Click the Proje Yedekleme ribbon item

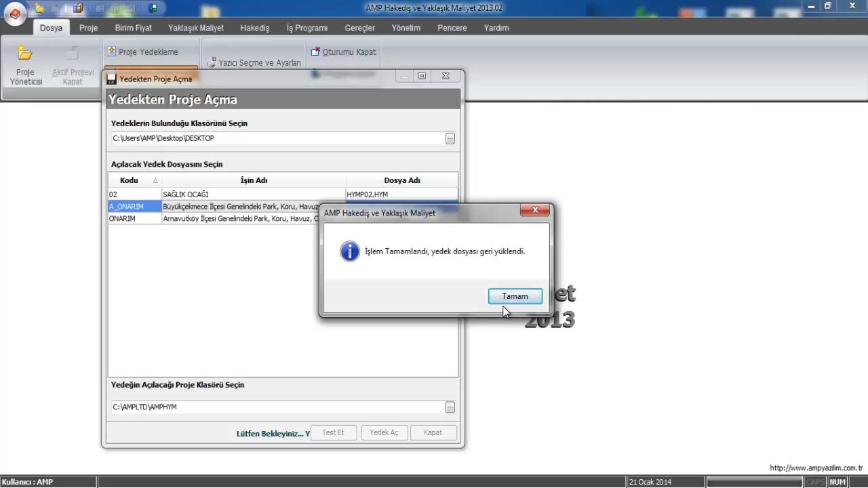(x=143, y=52)
